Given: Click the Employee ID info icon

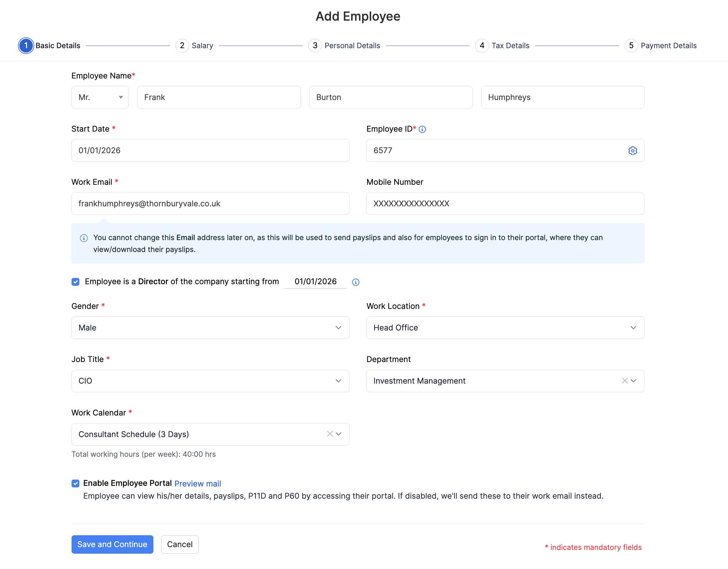Looking at the screenshot, I should point(422,129).
